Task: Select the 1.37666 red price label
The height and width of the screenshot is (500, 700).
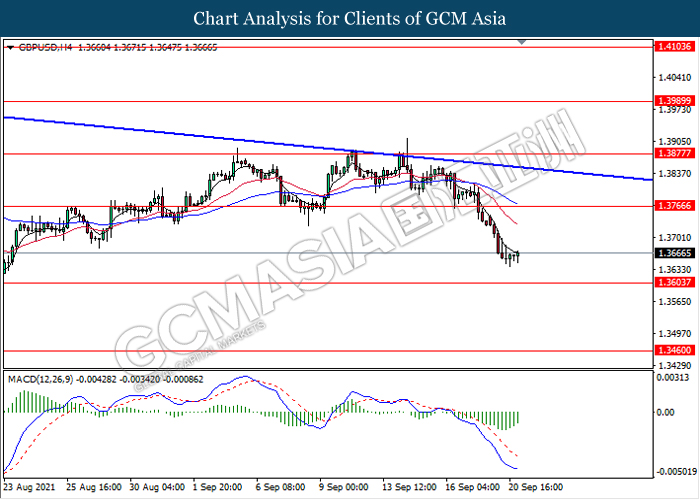Action: pos(675,205)
